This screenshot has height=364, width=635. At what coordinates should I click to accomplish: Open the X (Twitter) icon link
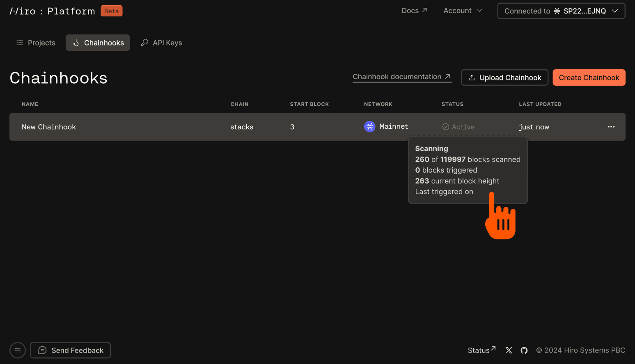tap(509, 350)
